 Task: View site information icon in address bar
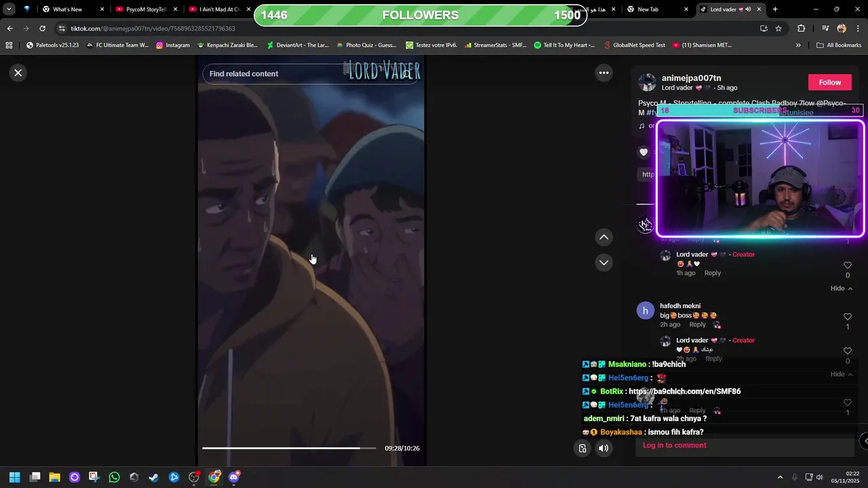tap(62, 28)
